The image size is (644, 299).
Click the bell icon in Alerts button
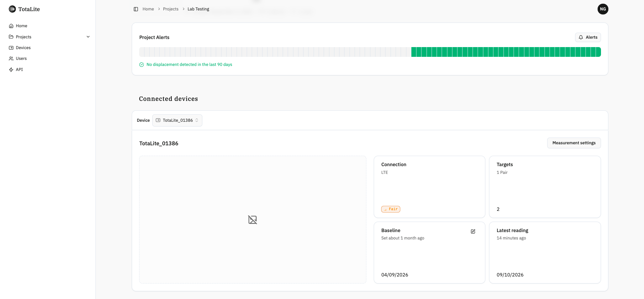pos(581,37)
